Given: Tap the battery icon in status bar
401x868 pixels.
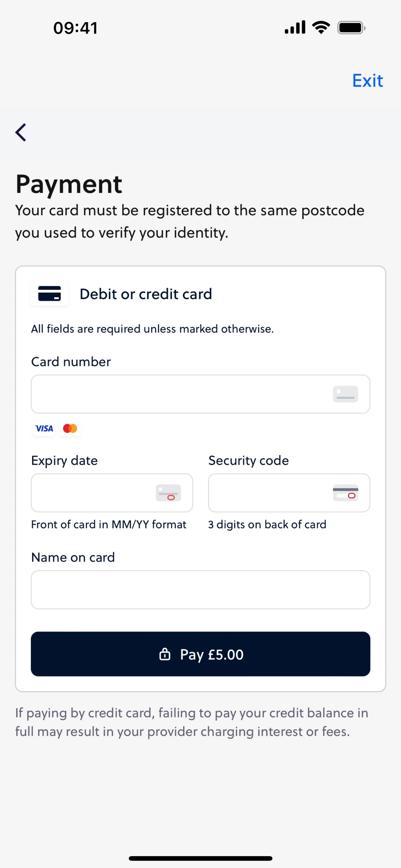Looking at the screenshot, I should pos(351,28).
